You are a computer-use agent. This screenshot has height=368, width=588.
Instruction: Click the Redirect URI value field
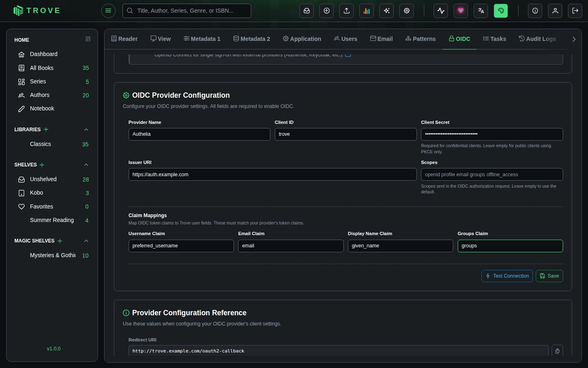(339, 351)
